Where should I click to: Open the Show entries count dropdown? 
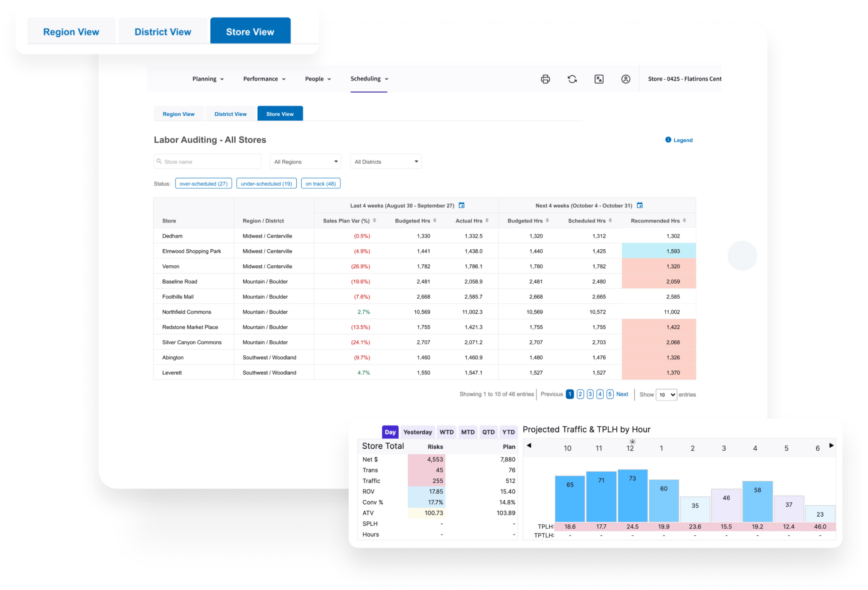(x=666, y=395)
